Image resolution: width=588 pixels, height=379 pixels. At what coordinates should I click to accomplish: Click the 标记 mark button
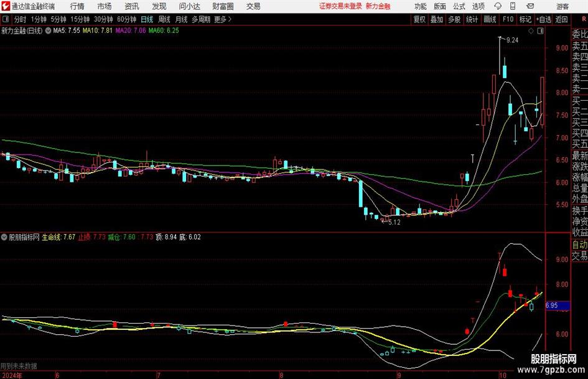tap(525, 19)
